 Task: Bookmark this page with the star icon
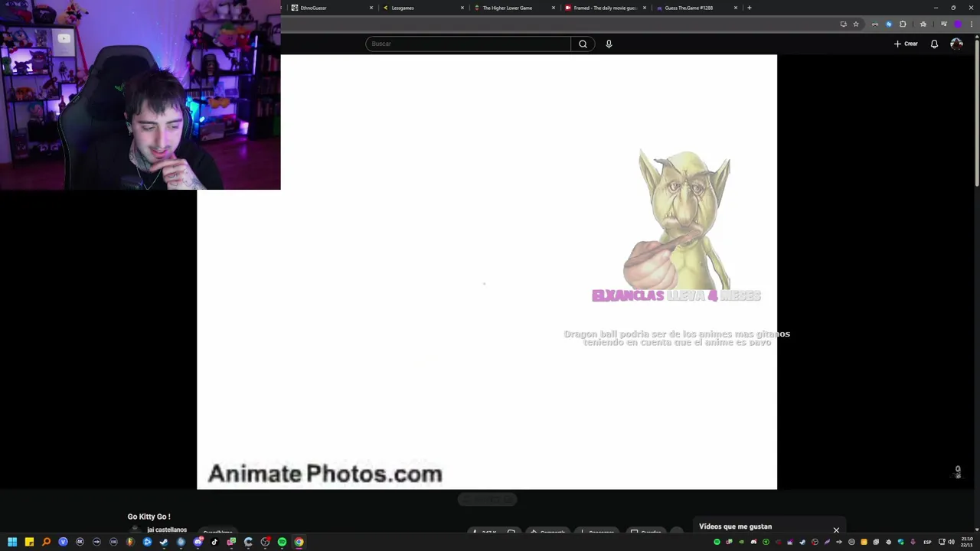pos(856,24)
